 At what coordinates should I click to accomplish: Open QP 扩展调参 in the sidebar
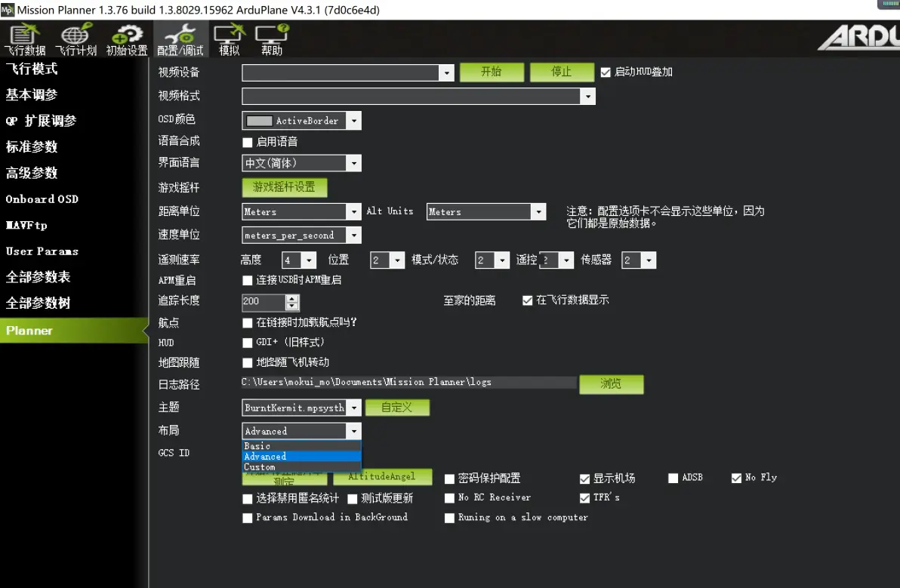[41, 121]
